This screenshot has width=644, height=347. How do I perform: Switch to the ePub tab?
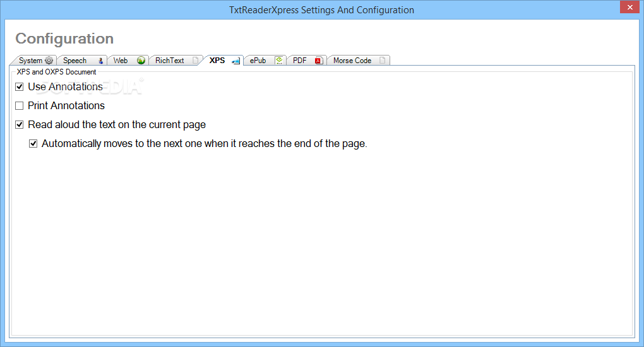(x=265, y=61)
